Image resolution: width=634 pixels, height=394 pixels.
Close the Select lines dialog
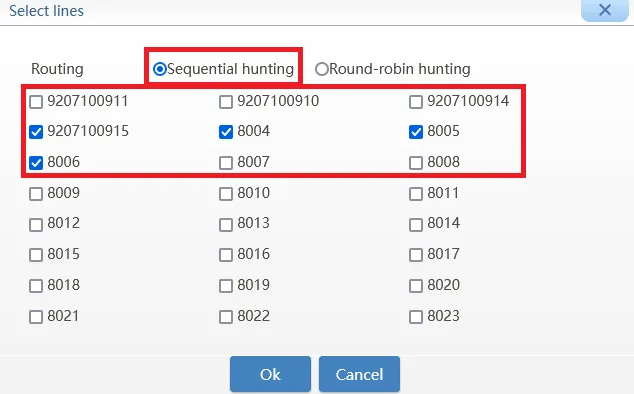[x=604, y=10]
